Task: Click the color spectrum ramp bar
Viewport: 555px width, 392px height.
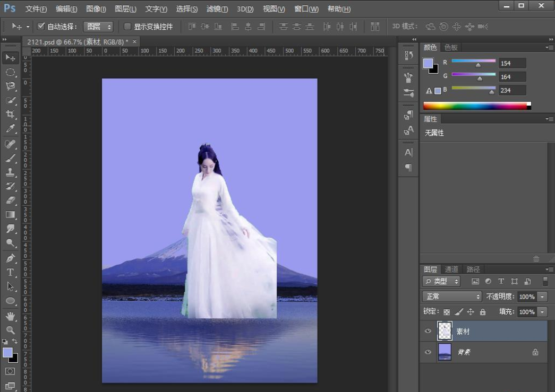Action: [x=475, y=106]
